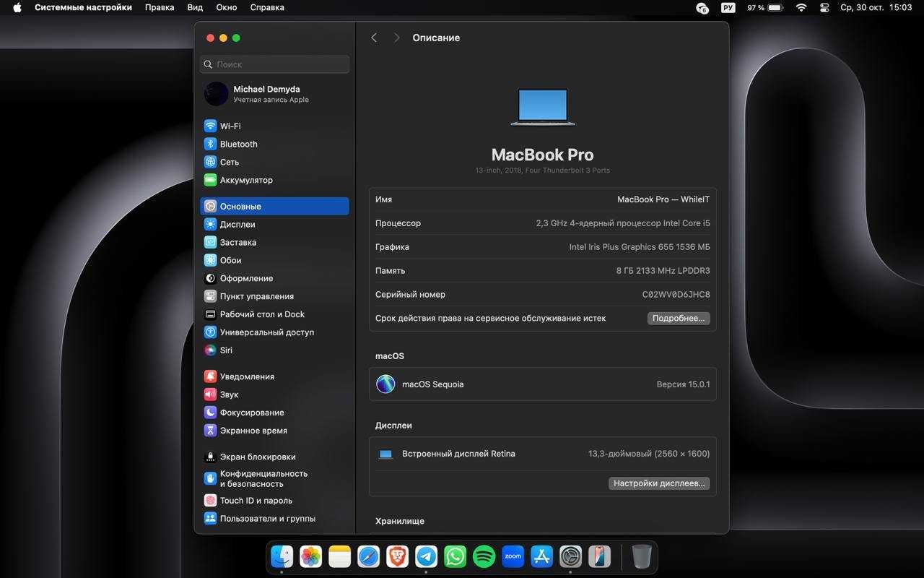Viewport: 924px width, 578px height.
Task: Open Control Center from the menu bar
Action: coord(824,7)
